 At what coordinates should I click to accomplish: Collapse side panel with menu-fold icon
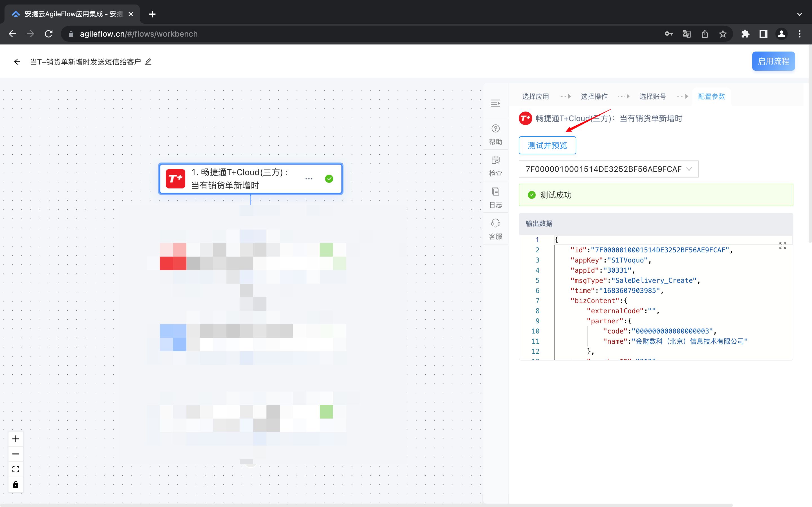click(x=495, y=103)
